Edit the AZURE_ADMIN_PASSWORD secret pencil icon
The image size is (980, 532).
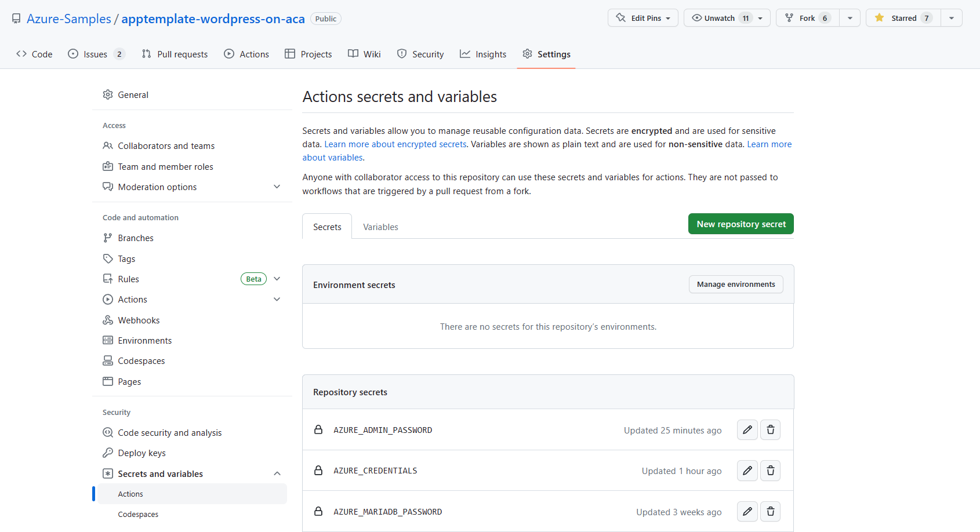click(x=747, y=430)
